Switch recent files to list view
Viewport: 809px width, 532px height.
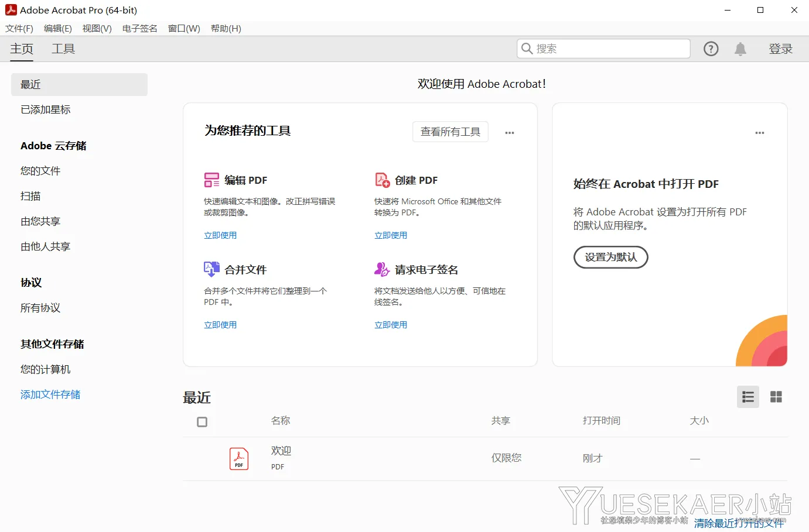click(x=748, y=397)
